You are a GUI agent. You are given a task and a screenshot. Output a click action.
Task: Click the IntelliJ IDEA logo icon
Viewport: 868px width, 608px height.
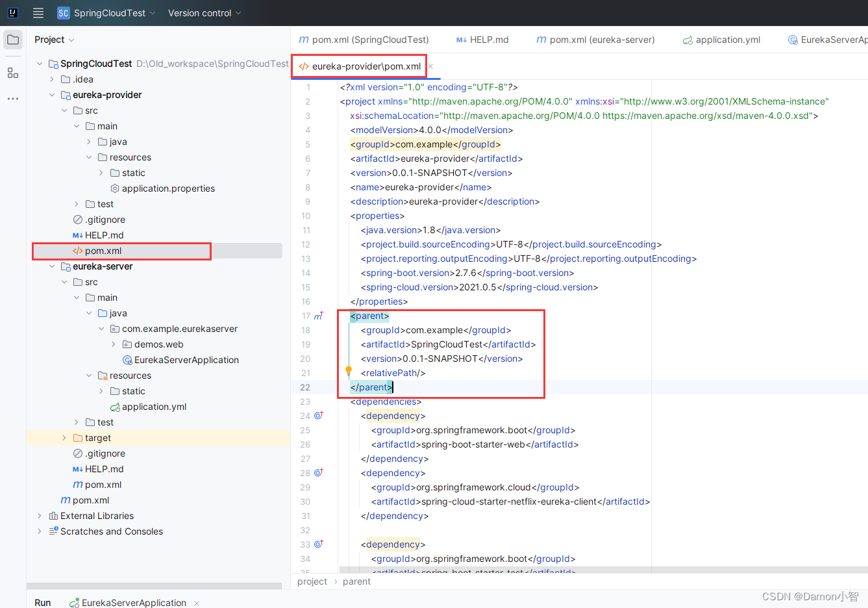coord(12,13)
